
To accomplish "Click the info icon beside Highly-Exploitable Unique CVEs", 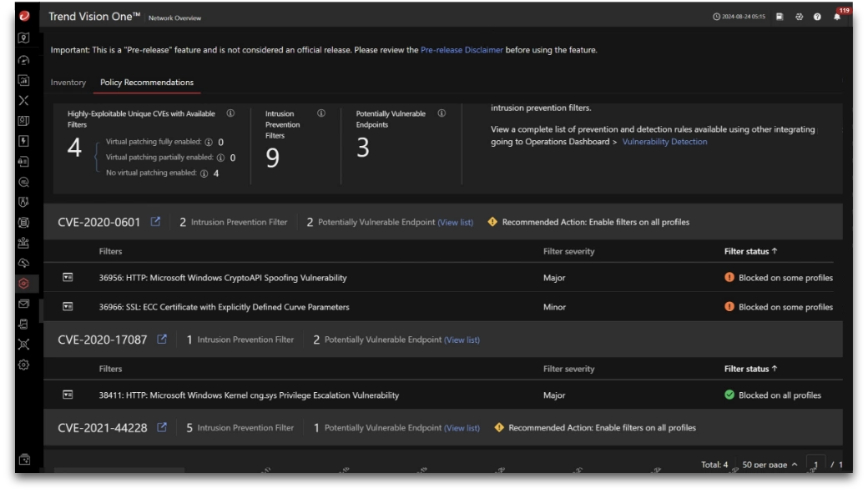I will [x=230, y=113].
